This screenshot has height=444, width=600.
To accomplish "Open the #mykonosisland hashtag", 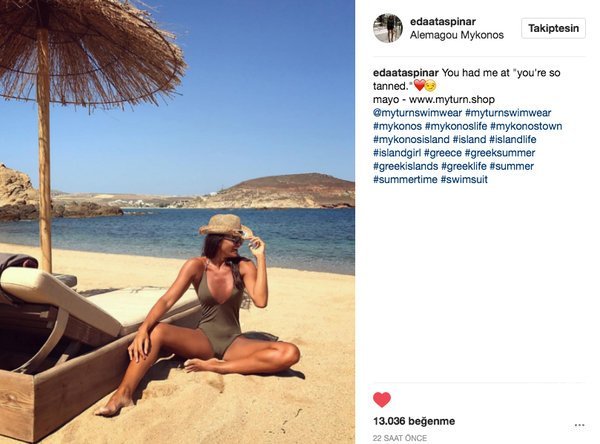I will (411, 140).
